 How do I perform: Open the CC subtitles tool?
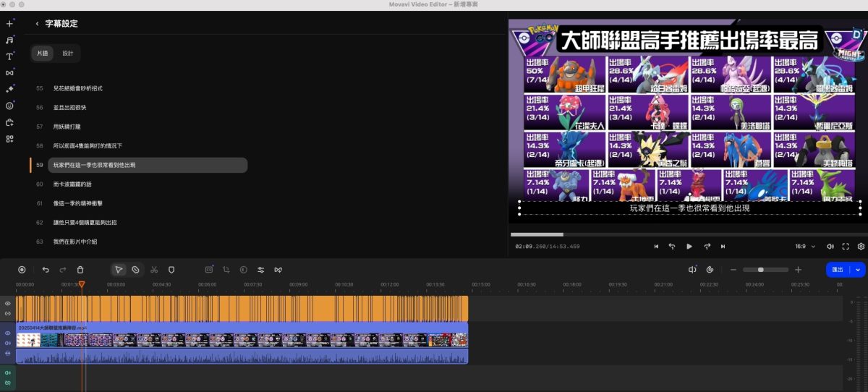(209, 270)
